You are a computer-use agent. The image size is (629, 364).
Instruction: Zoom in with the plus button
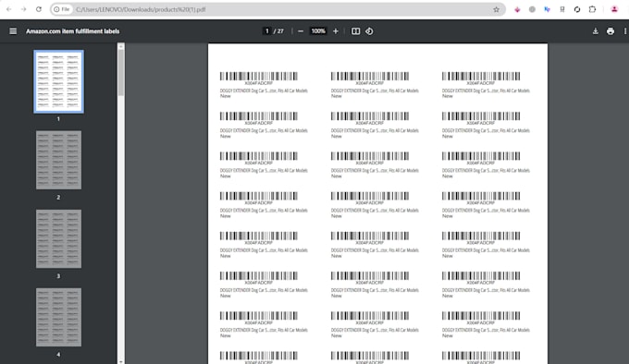pos(336,30)
